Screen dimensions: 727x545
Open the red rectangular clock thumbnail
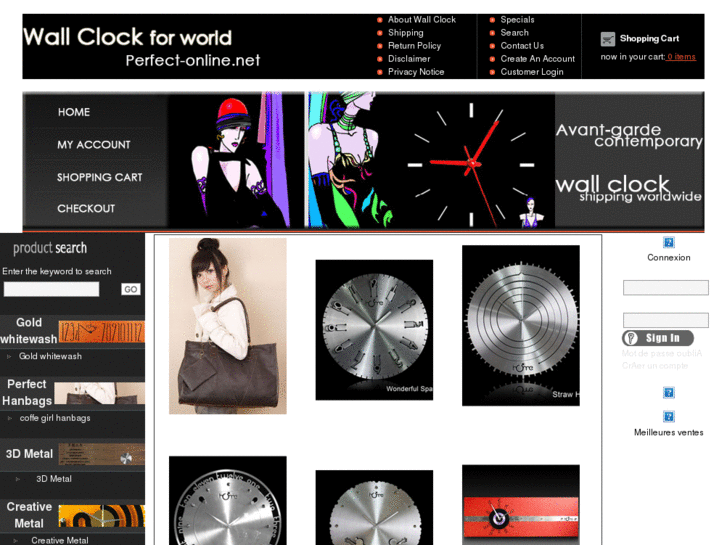pos(521,505)
